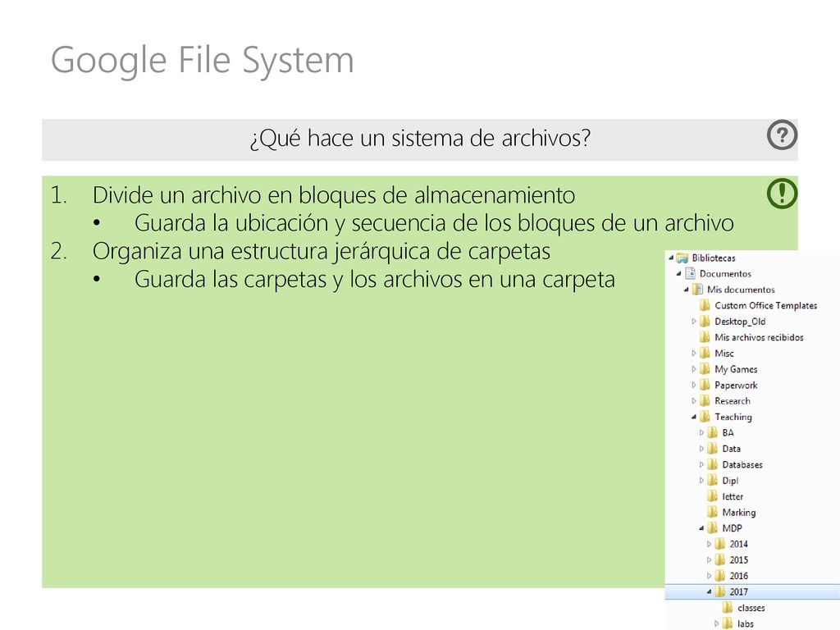Select the Paperwork folder name

coord(736,386)
